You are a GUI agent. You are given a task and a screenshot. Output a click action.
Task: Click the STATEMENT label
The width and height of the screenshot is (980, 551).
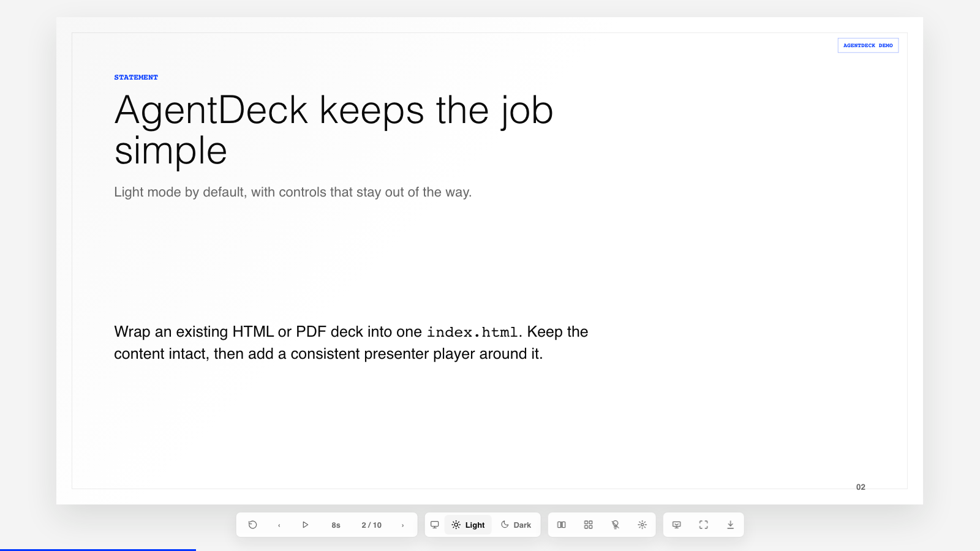pos(136,77)
